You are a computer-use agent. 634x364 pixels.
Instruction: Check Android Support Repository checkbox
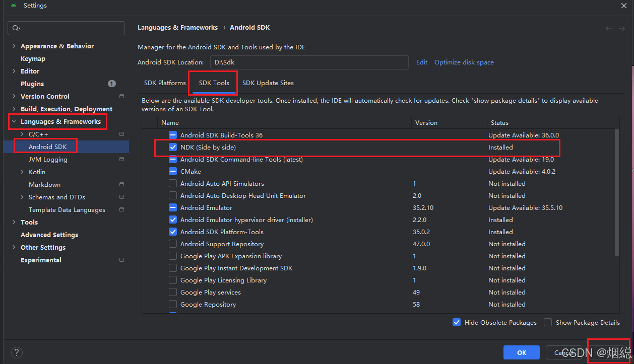tap(173, 244)
